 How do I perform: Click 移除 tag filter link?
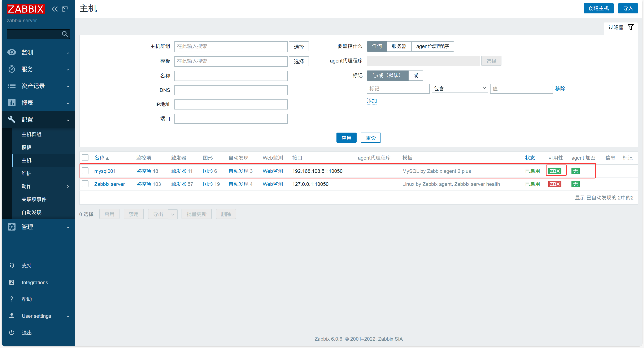[560, 89]
